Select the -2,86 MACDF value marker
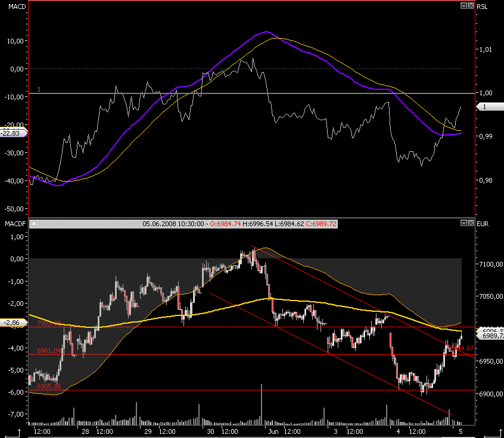Image resolution: width=504 pixels, height=438 pixels. [14, 323]
